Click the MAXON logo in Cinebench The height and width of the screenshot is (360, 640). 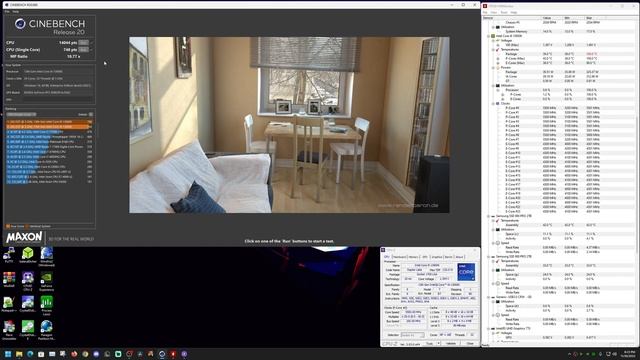tap(24, 237)
